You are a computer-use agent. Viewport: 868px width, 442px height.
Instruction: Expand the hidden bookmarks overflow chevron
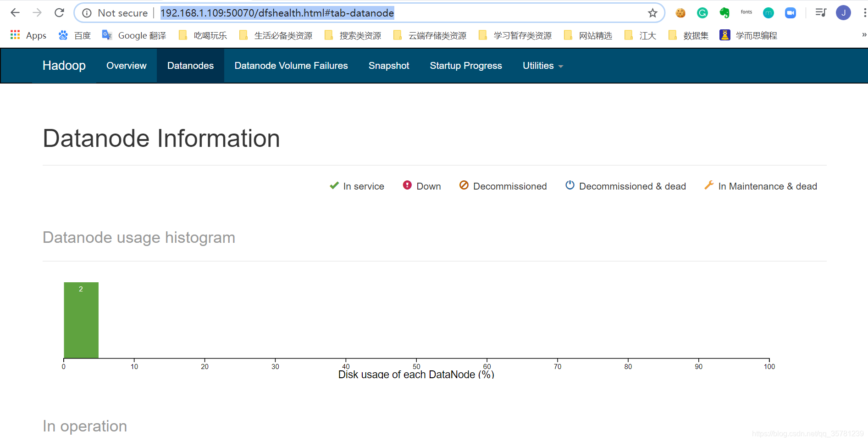pyautogui.click(x=864, y=35)
